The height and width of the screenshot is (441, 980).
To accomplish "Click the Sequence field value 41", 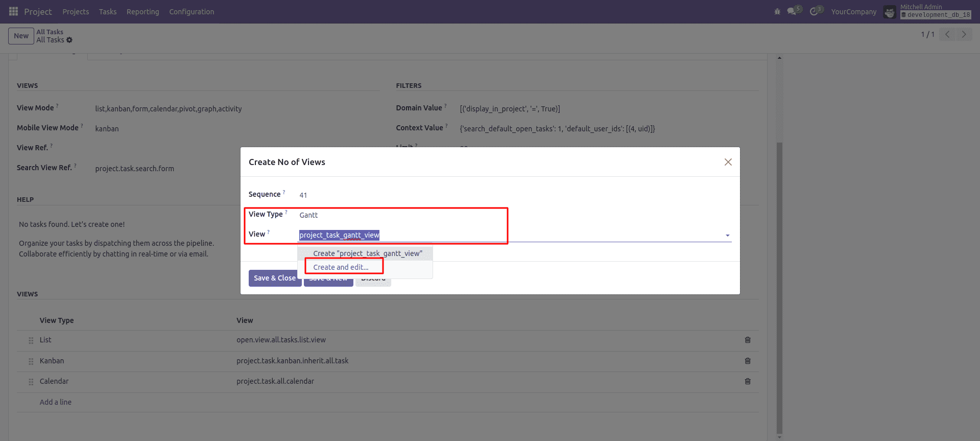I will tap(303, 195).
